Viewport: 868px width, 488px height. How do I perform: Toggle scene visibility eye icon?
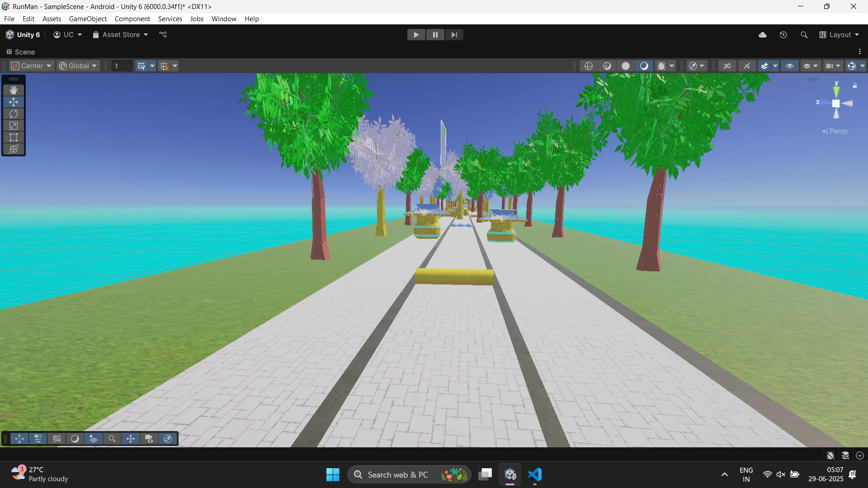(790, 66)
